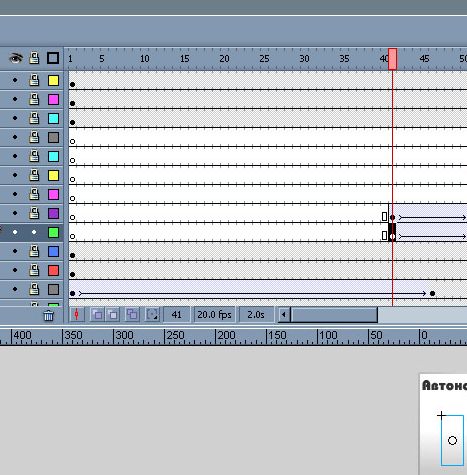467x475 pixels.
Task: Click the 0 mark on the stage ruler
Action: click(424, 335)
